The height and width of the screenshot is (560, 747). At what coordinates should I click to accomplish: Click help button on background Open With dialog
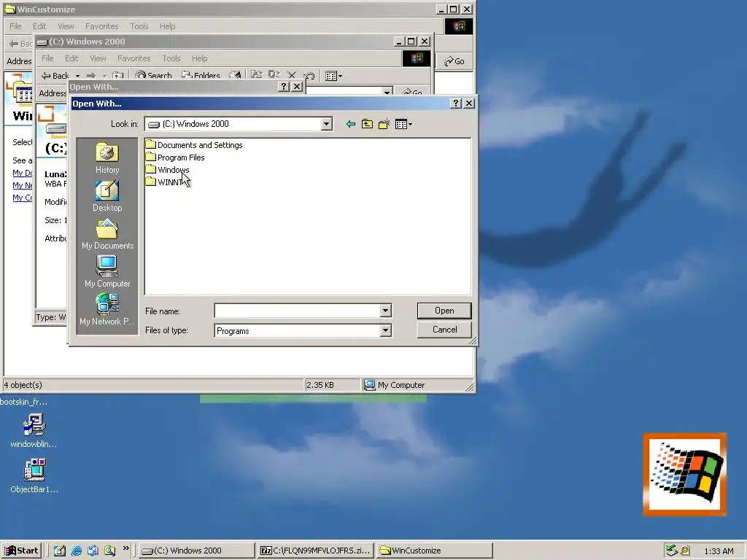coord(284,87)
